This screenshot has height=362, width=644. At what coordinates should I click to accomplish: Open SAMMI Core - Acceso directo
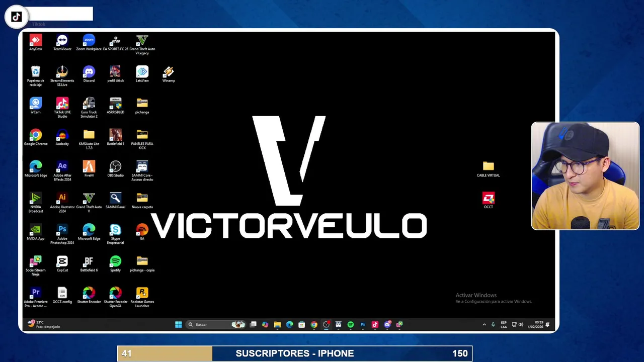coord(142,171)
